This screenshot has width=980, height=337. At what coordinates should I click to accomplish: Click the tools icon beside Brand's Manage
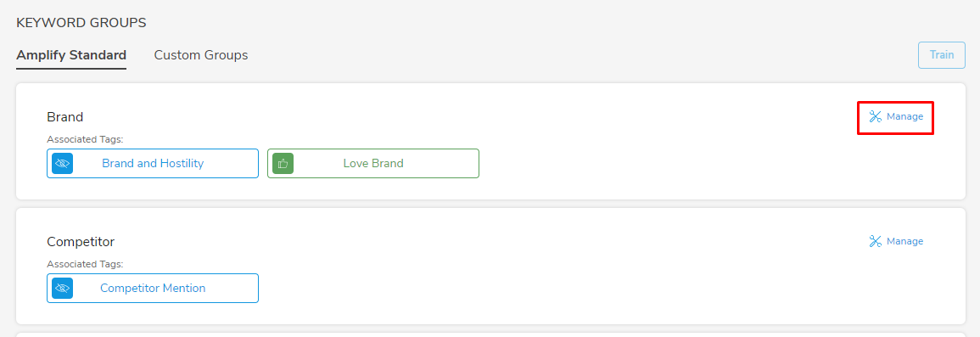(875, 116)
